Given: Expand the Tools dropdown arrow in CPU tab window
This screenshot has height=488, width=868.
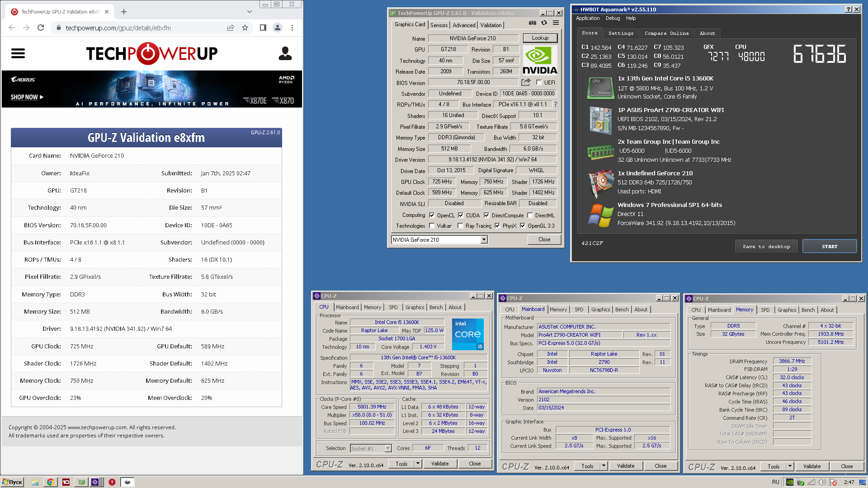Looking at the screenshot, I should click(418, 464).
